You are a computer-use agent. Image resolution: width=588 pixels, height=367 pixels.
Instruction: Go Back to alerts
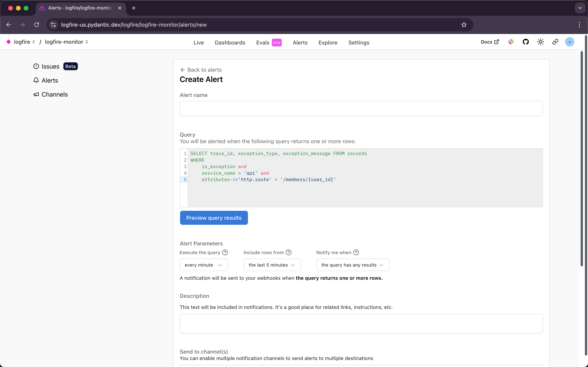click(201, 70)
